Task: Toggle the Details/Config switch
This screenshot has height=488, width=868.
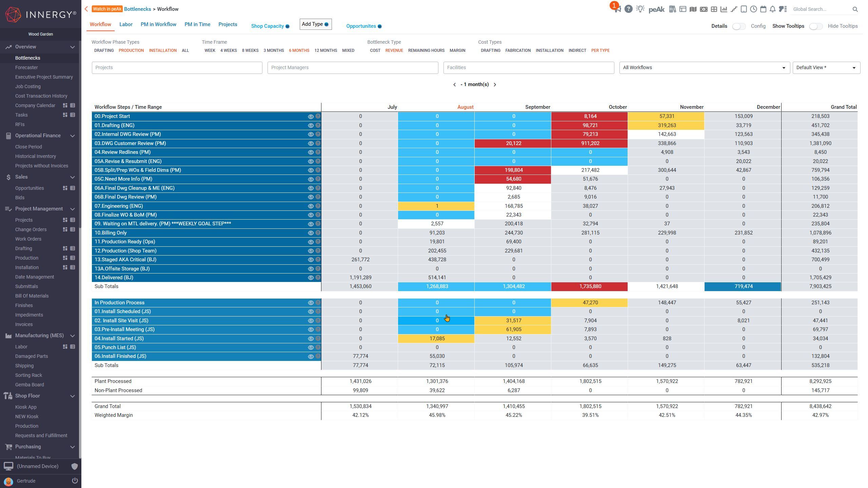Action: [x=738, y=26]
